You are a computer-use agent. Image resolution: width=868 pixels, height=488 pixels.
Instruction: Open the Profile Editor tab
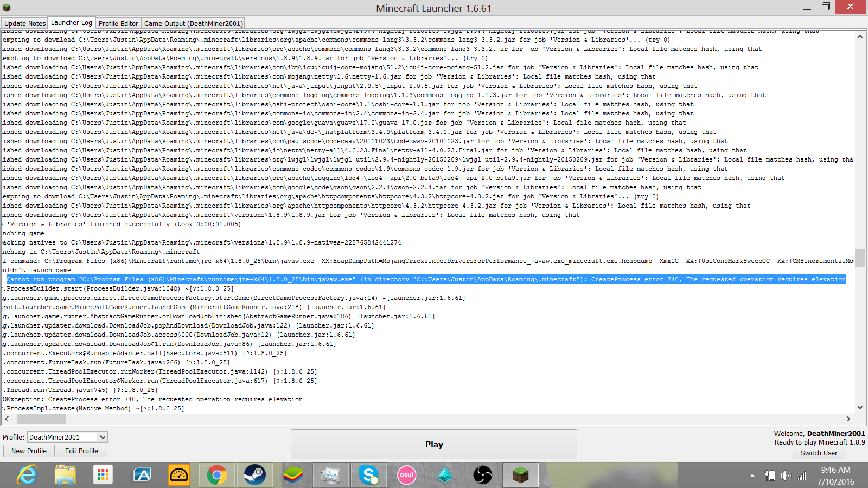point(118,23)
